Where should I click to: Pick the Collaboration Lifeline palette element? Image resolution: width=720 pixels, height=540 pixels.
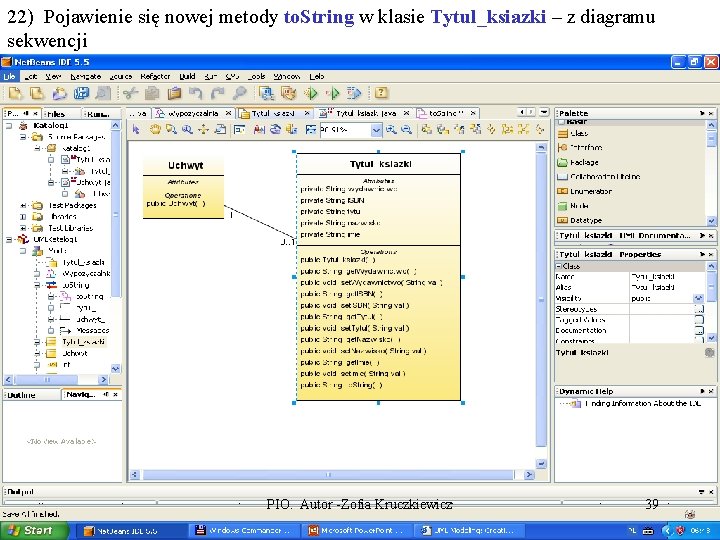[x=598, y=176]
